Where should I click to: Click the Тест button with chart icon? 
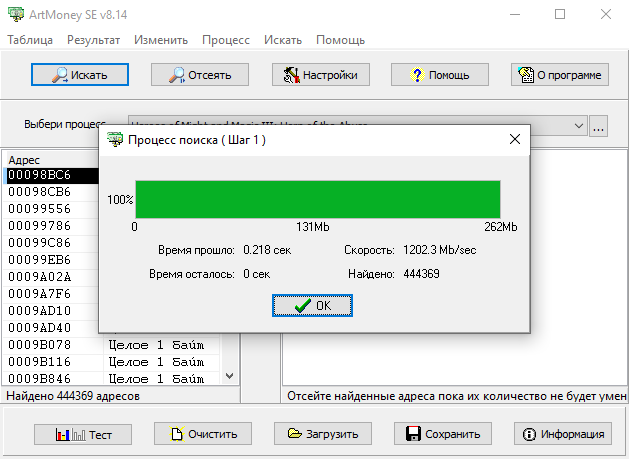(83, 435)
